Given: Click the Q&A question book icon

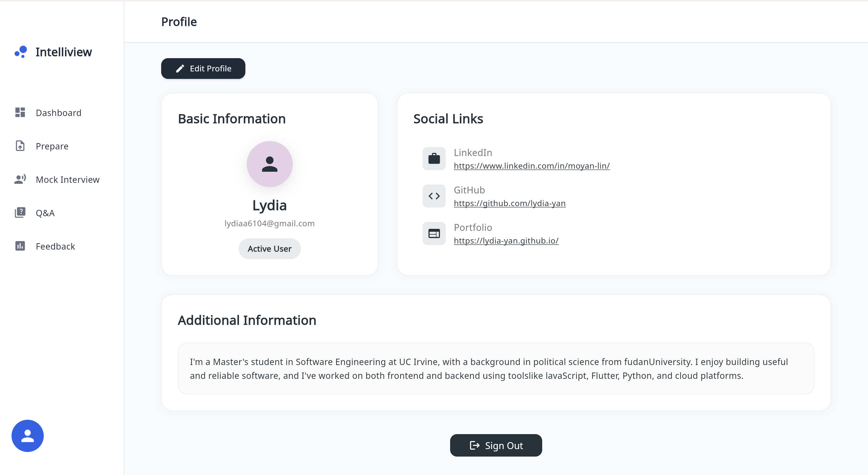Looking at the screenshot, I should coord(20,213).
